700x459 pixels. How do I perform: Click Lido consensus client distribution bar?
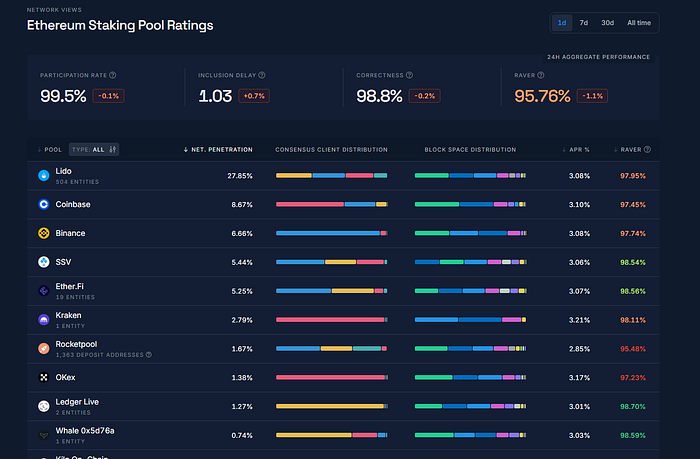pos(332,175)
